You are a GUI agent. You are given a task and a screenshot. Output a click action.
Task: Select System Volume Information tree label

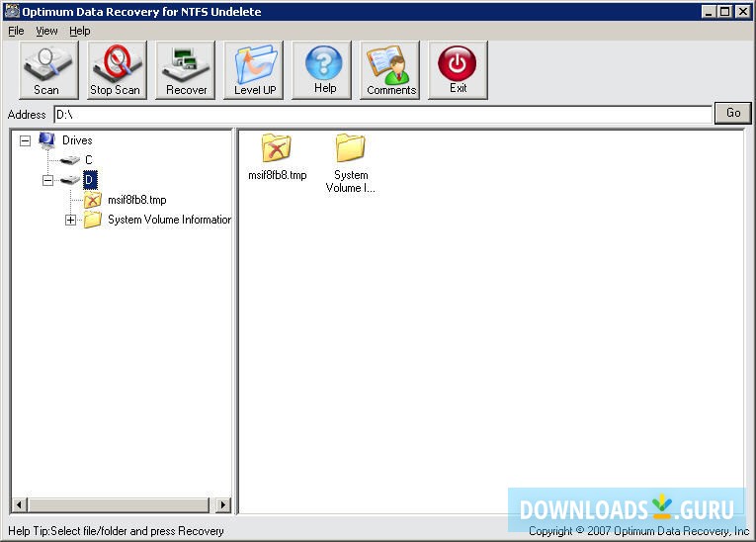tap(169, 220)
